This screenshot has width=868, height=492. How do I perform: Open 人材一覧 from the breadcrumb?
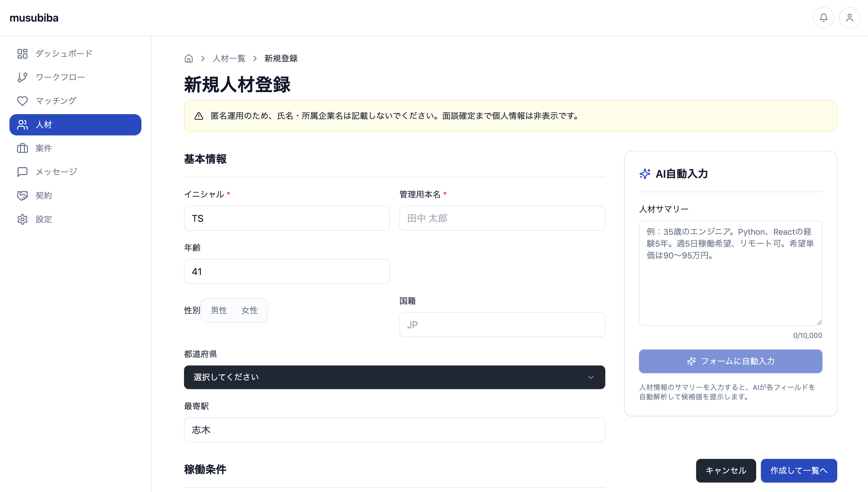click(x=229, y=58)
